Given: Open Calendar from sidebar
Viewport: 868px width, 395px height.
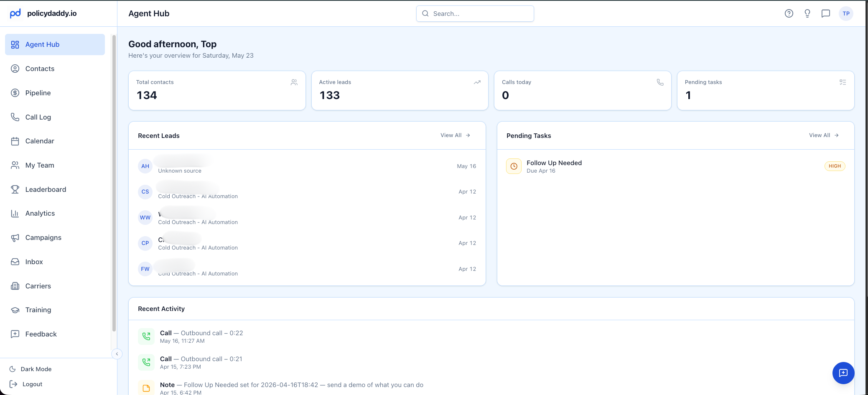Looking at the screenshot, I should click(x=55, y=141).
